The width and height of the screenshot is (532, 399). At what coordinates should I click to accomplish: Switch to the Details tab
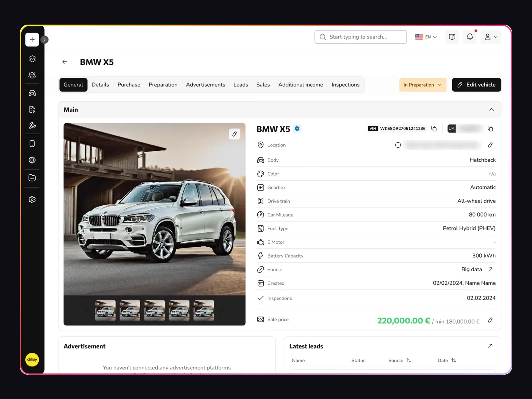pos(100,85)
